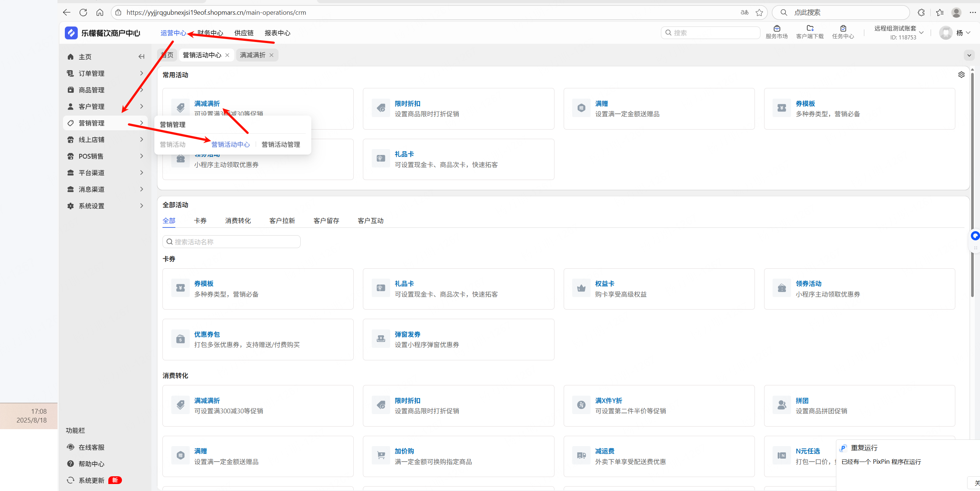The height and width of the screenshot is (491, 980).
Task: Click the 权益卡 crown icon
Action: pos(581,289)
